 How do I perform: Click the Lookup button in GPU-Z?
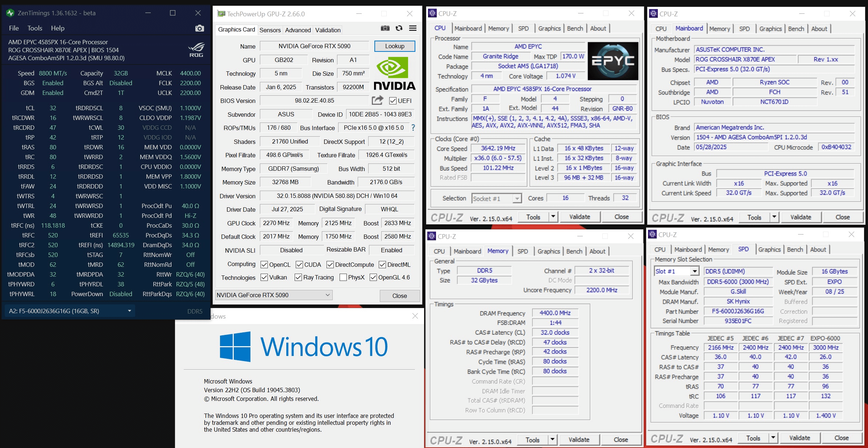pos(394,46)
